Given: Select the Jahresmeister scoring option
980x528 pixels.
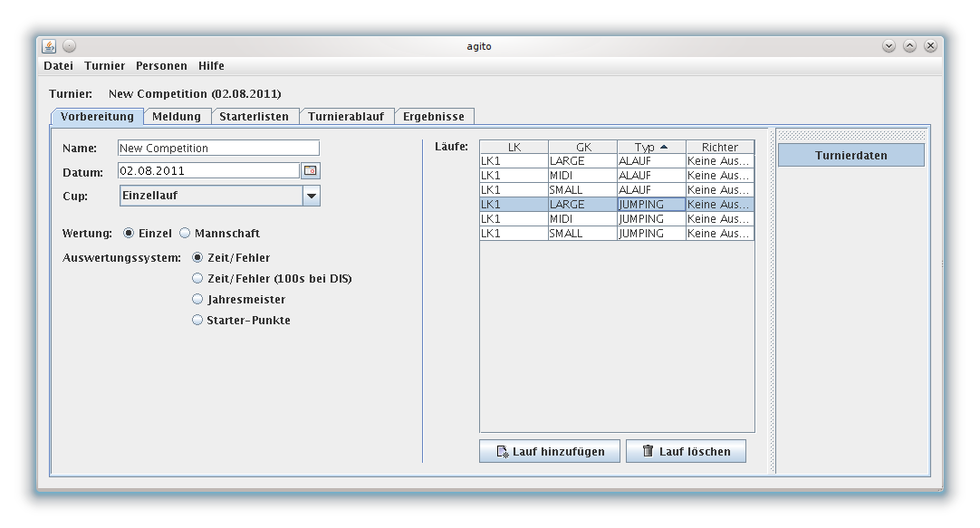Looking at the screenshot, I should tap(197, 300).
